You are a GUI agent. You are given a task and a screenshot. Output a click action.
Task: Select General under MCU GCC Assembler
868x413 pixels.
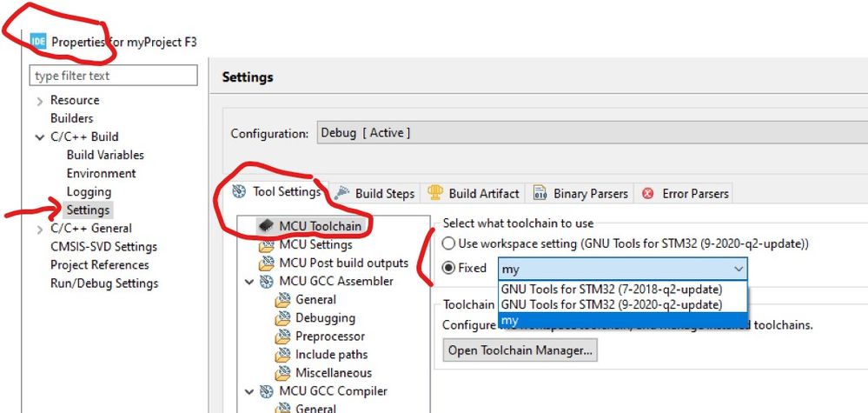pyautogui.click(x=315, y=299)
